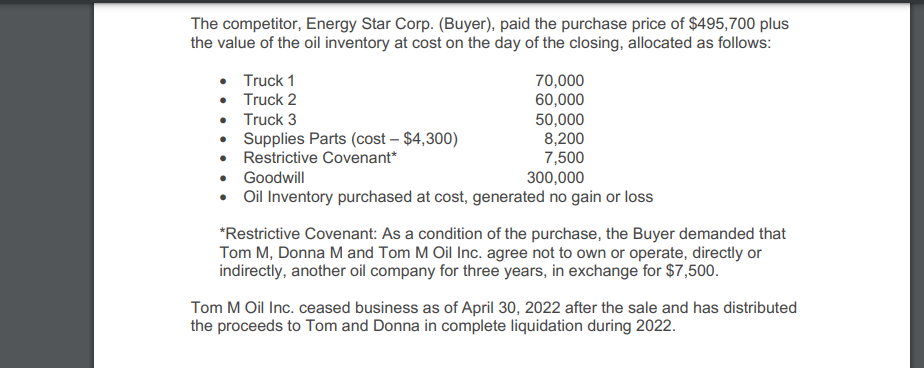Click the "Supplies Parts (cost – $4,300)" line
Viewport: 924px width, 368px height.
click(351, 139)
